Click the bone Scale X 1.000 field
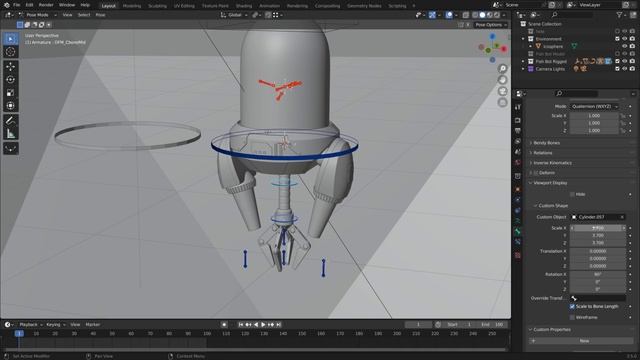 (x=594, y=116)
